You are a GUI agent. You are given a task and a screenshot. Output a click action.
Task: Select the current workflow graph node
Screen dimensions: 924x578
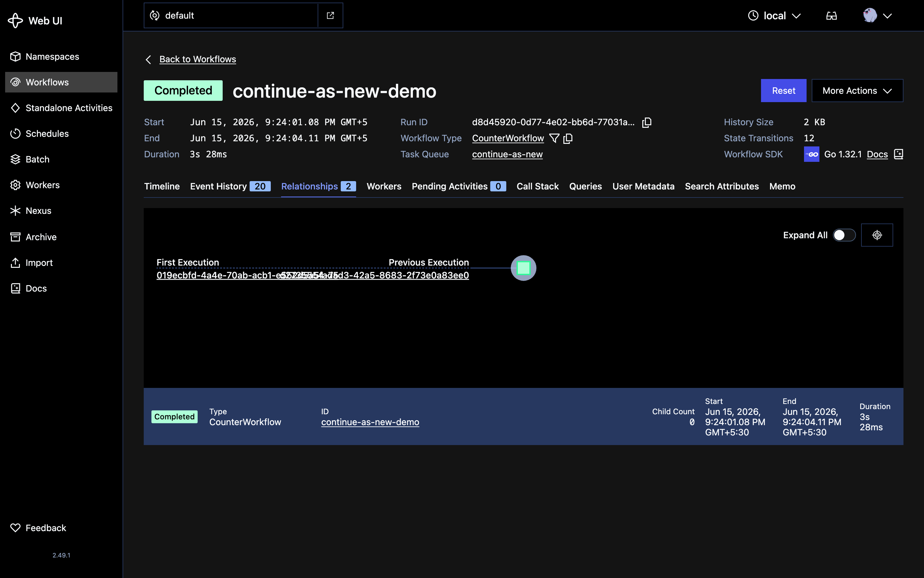click(x=524, y=268)
